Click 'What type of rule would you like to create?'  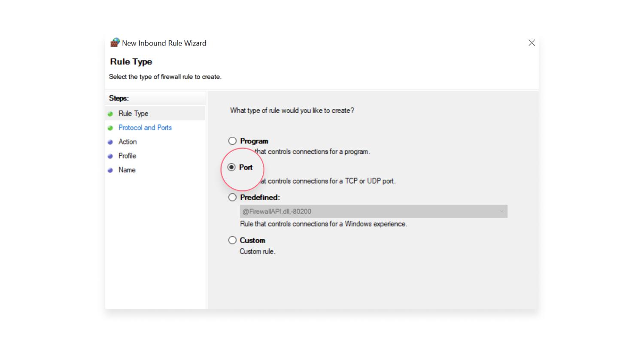tap(292, 111)
